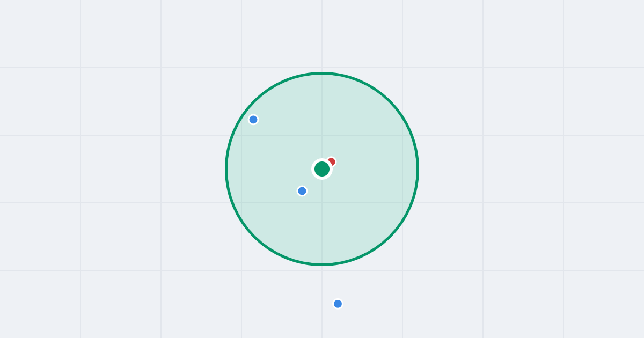This screenshot has height=338, width=644.
Task: Click the green circle's outline at its top
Action: pyautogui.click(x=322, y=73)
